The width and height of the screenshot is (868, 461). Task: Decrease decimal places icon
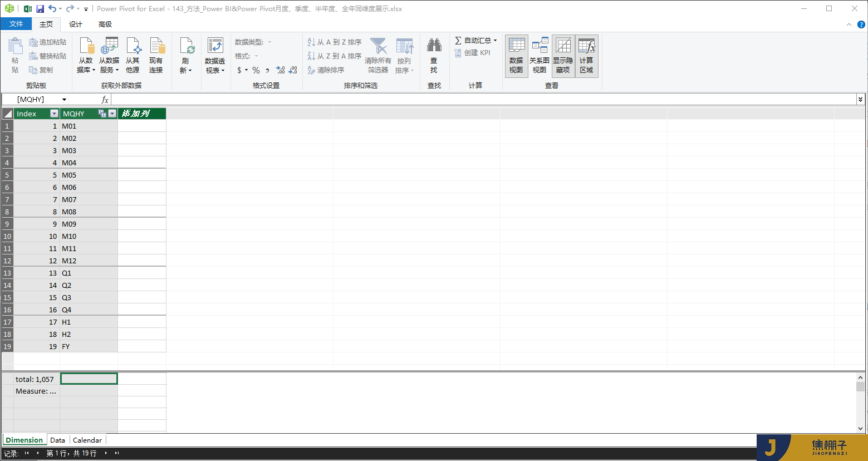point(293,70)
